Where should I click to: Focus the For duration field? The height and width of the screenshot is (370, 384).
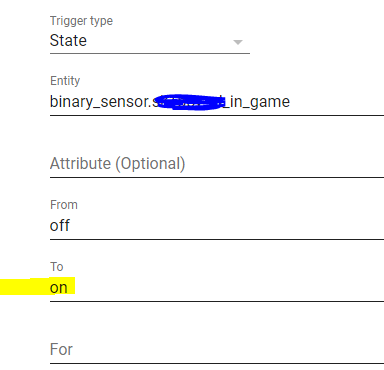pos(217,350)
